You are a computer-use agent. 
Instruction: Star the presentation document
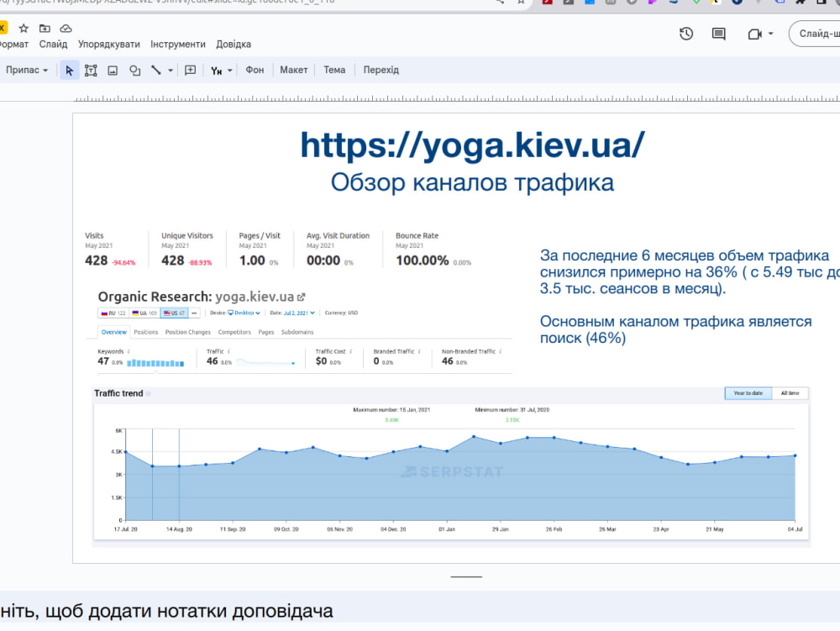point(23,29)
